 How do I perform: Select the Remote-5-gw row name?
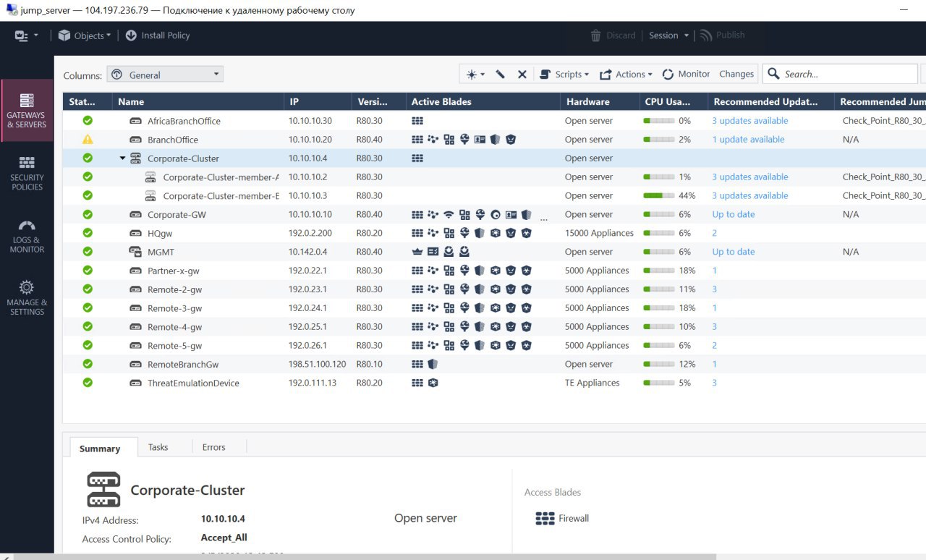(x=174, y=346)
